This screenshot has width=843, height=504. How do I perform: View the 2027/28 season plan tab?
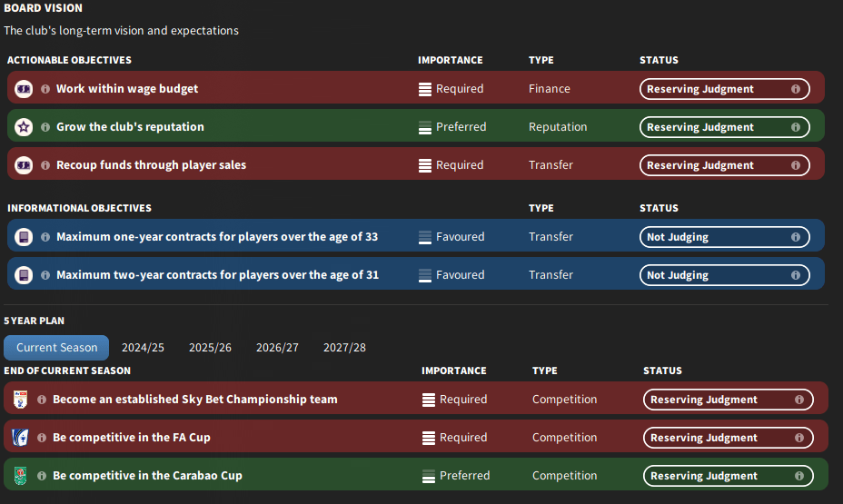pos(344,348)
